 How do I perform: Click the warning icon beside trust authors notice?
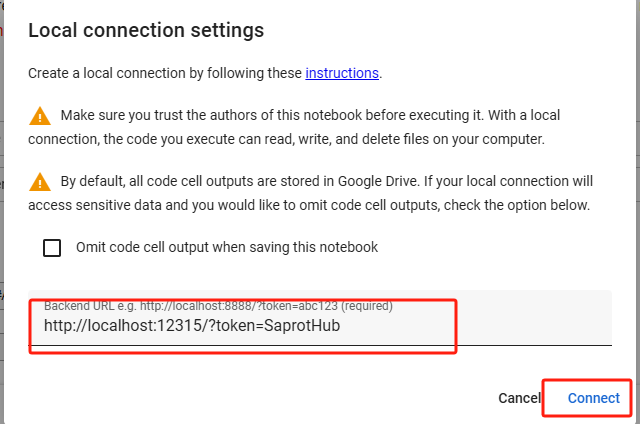39,114
